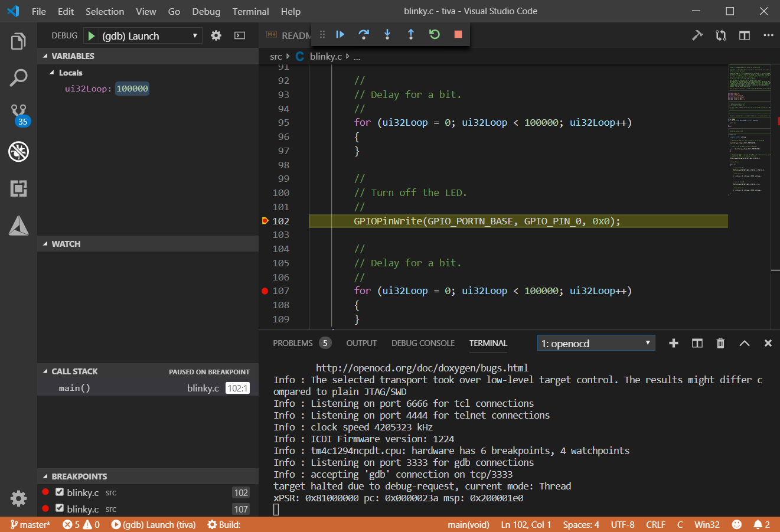The image size is (780, 532).
Task: Open the openocd terminal selector dropdown
Action: tap(596, 343)
